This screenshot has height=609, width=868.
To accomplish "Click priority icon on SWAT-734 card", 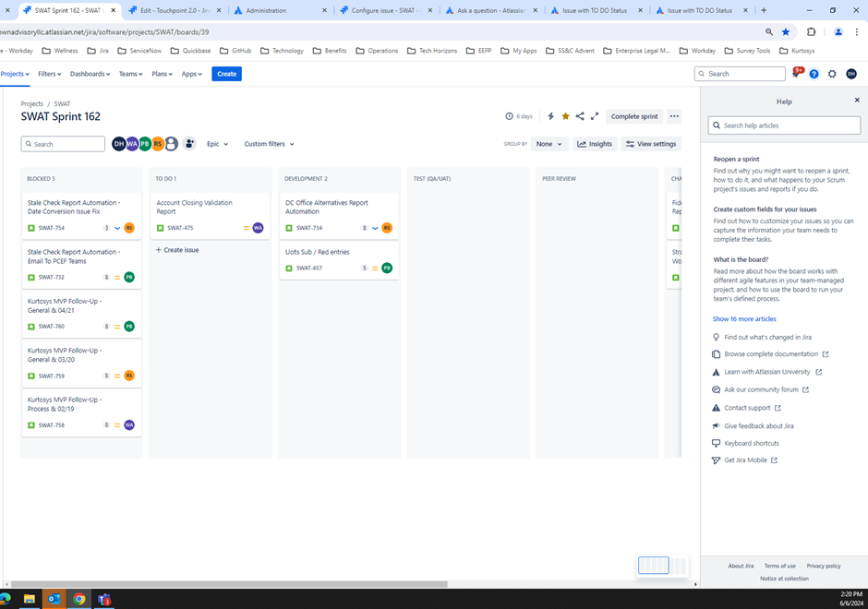I will pos(375,228).
